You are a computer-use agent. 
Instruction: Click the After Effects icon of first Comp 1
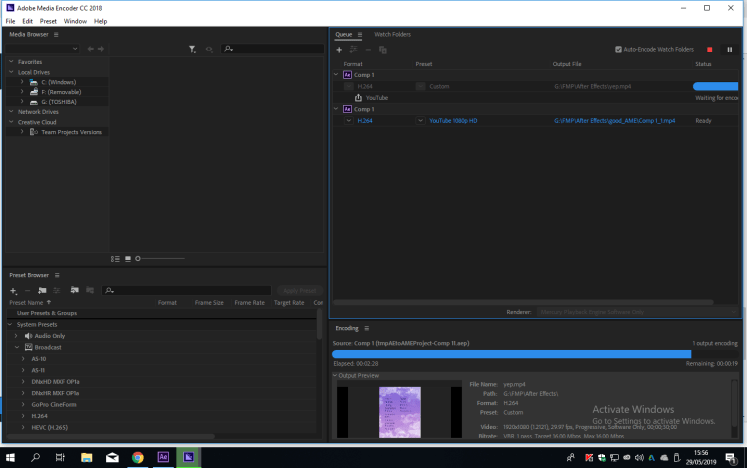click(x=347, y=75)
